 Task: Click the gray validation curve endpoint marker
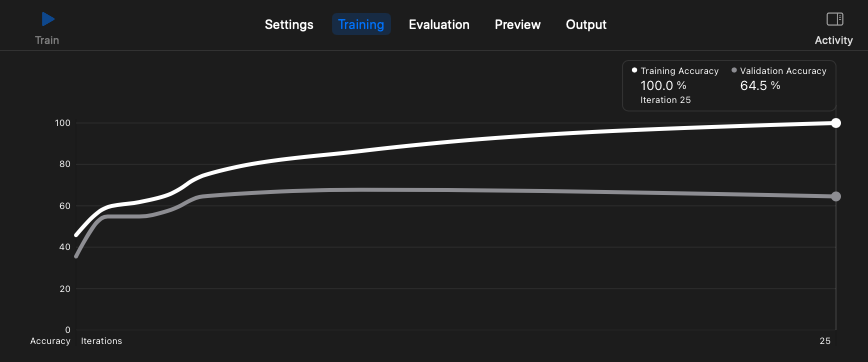pos(836,196)
